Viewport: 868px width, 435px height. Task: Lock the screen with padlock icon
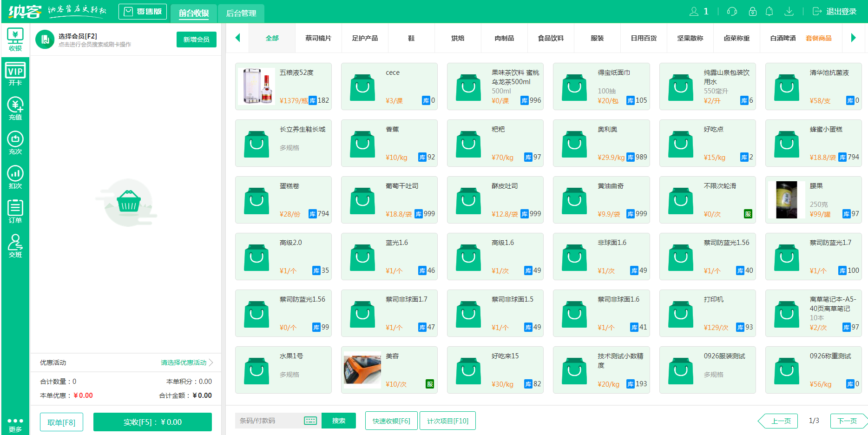click(753, 11)
